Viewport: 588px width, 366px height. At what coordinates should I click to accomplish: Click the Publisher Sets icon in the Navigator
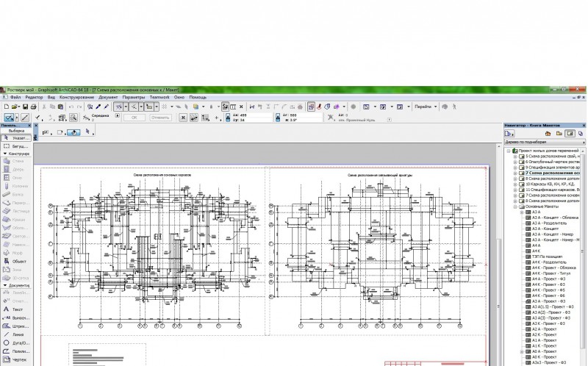(x=581, y=133)
